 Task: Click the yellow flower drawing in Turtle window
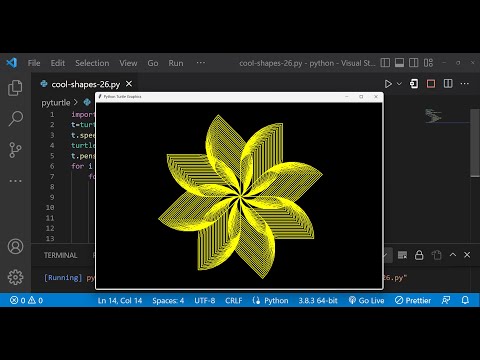[x=240, y=197]
